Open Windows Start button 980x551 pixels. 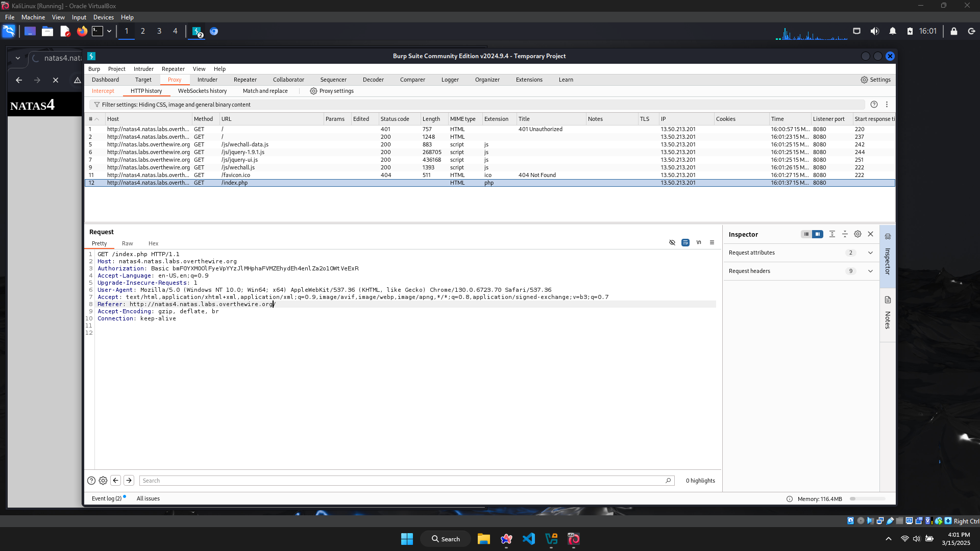point(407,539)
